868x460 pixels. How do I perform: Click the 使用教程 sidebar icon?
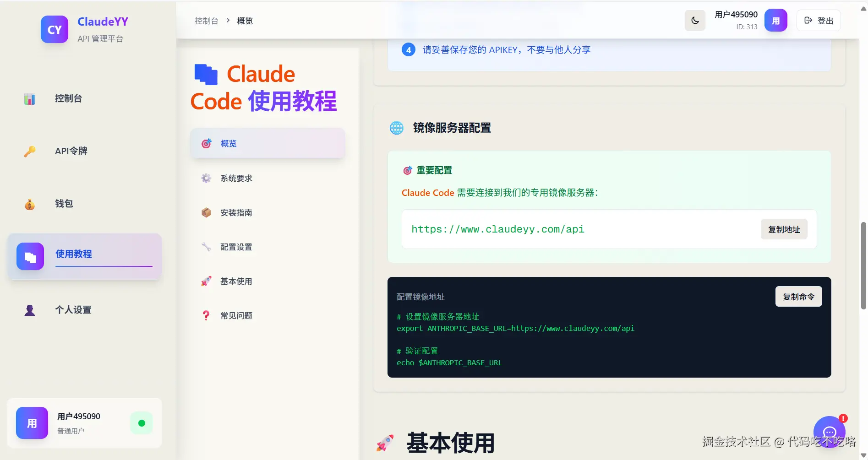[x=30, y=256]
